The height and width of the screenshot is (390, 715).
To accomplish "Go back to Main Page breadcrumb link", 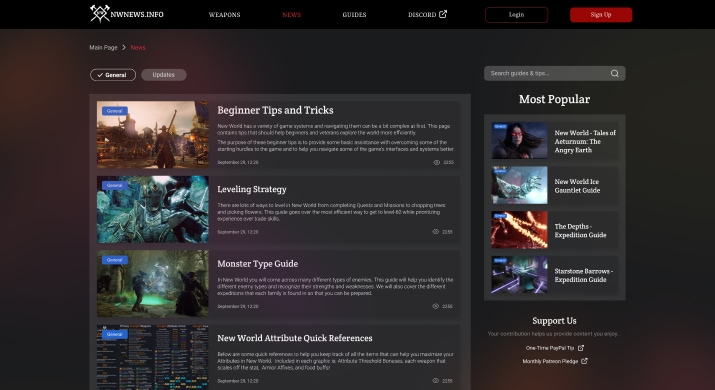I will pyautogui.click(x=104, y=47).
